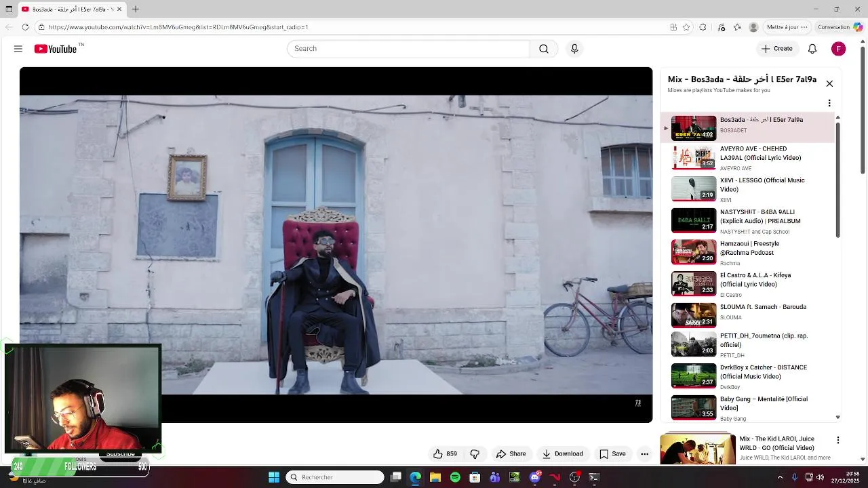Open a new browser tab
This screenshot has width=868, height=488.
click(x=136, y=9)
